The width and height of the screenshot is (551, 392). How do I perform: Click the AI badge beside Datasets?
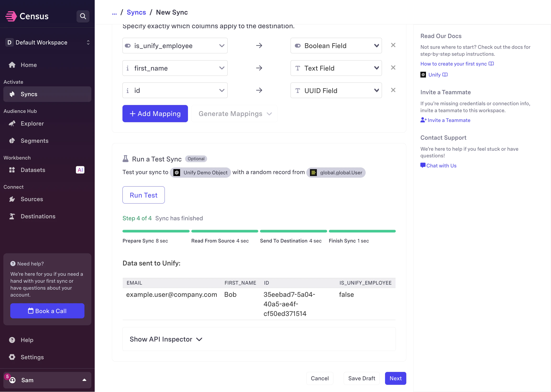pos(80,170)
